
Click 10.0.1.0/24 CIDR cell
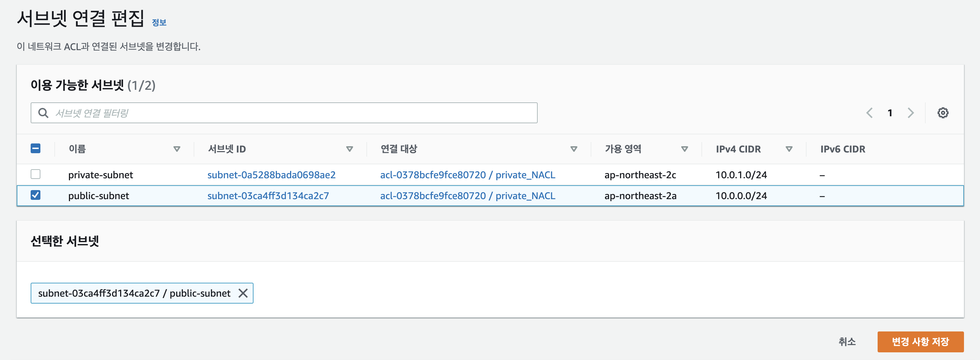click(741, 175)
